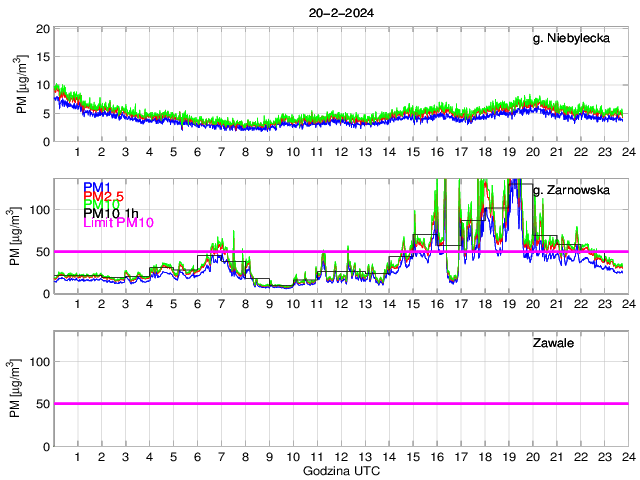This screenshot has height=480, width=640.
Task: Click the 20 value on Niebylecka y-axis
Action: click(43, 29)
